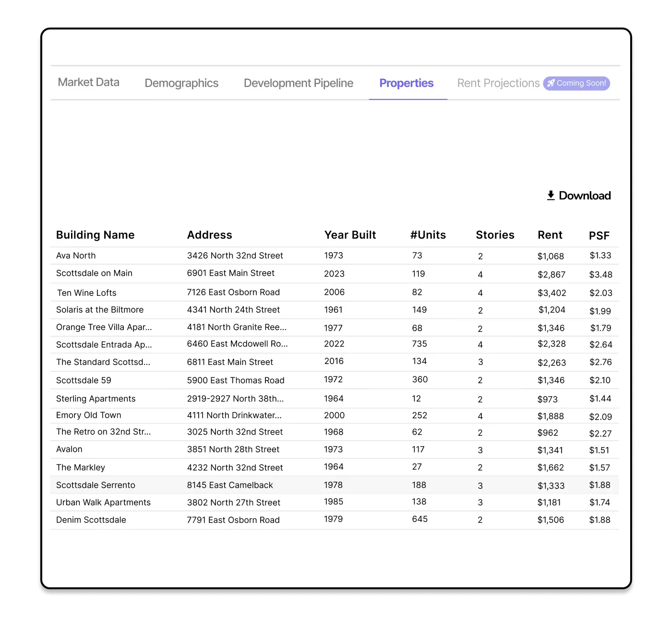Open Solaris at the Biltmore entry
The width and height of the screenshot is (672, 630).
100,310
